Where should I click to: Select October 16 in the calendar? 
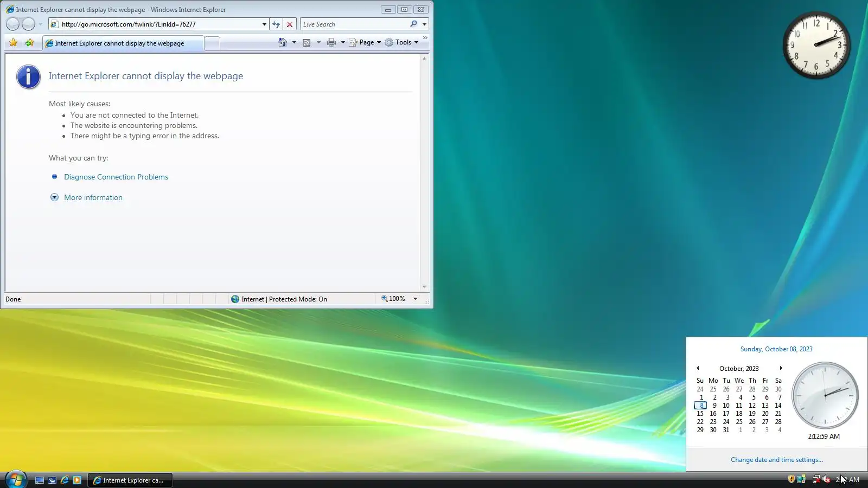tap(713, 414)
